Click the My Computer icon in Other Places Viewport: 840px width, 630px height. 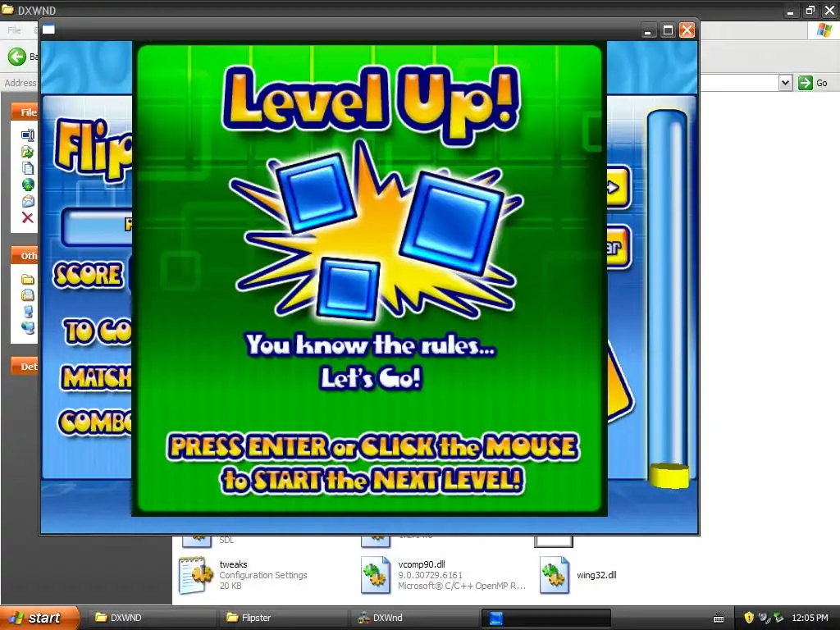pos(28,311)
